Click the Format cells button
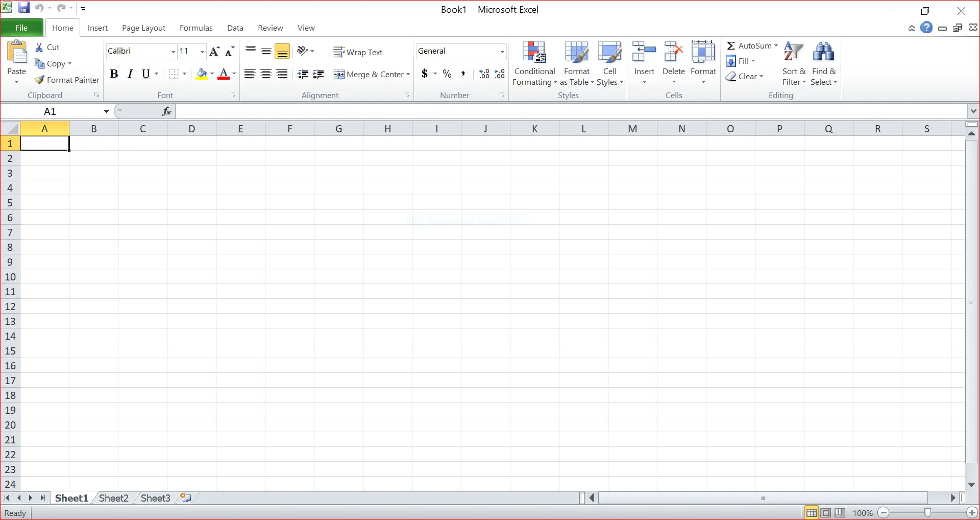Image resolution: width=980 pixels, height=520 pixels. (x=703, y=64)
